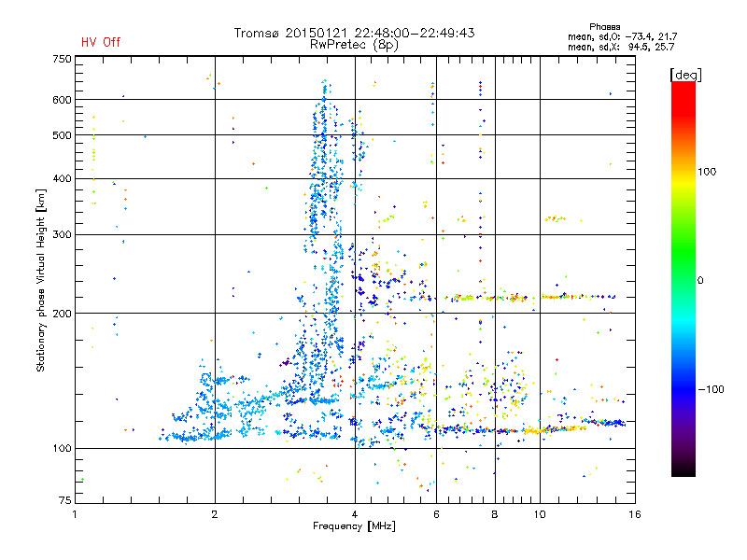Click the red 'HV Off' label

click(x=101, y=42)
